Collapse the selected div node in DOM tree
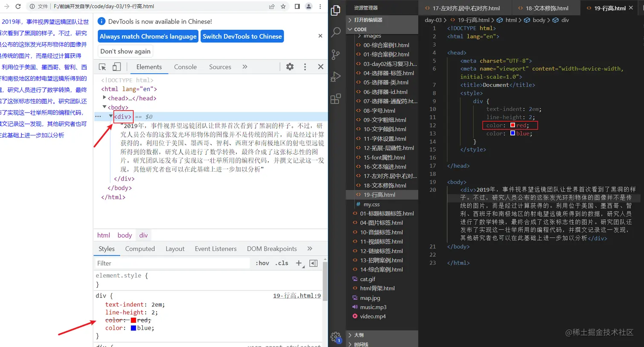644x347 pixels. point(111,116)
